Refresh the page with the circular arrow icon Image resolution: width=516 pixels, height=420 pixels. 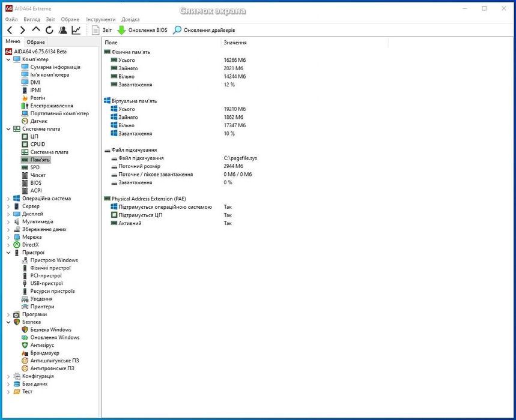(49, 30)
